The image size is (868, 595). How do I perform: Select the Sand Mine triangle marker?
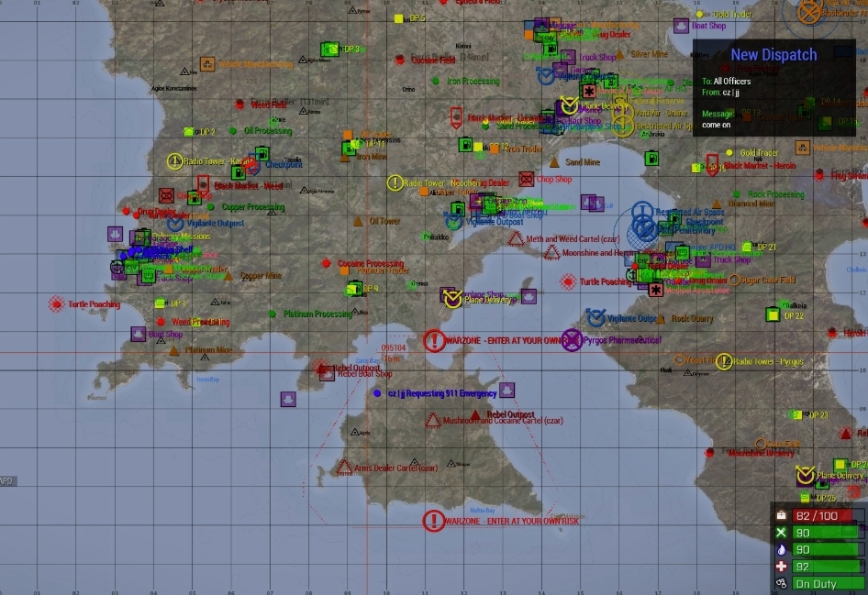[554, 162]
